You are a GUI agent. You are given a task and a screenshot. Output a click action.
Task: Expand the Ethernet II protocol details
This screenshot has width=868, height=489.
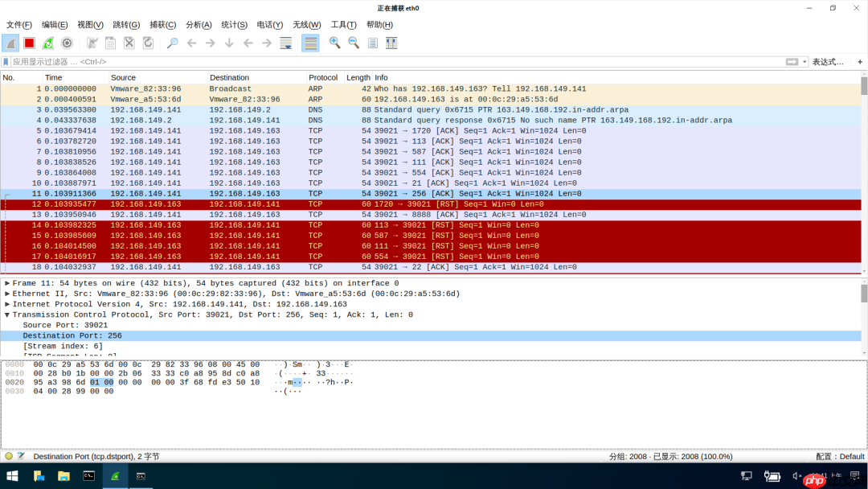[8, 294]
